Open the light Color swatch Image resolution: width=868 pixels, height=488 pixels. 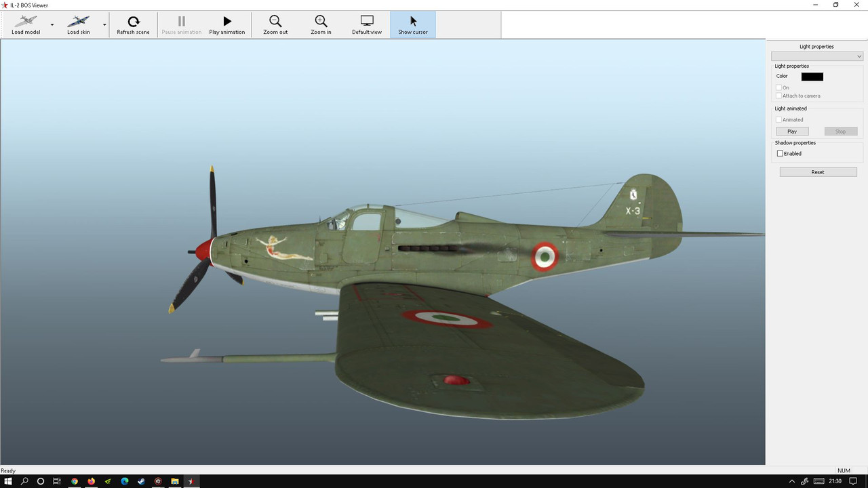[812, 76]
